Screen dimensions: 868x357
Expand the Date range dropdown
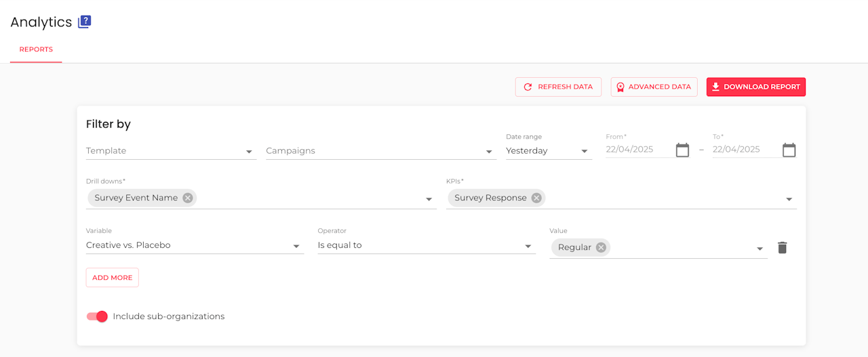click(585, 152)
